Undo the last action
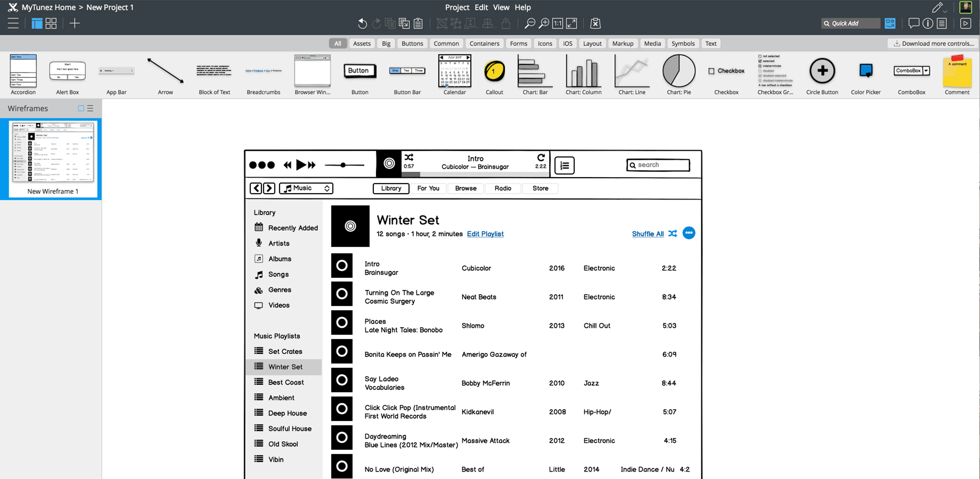The image size is (980, 479). pos(362,23)
